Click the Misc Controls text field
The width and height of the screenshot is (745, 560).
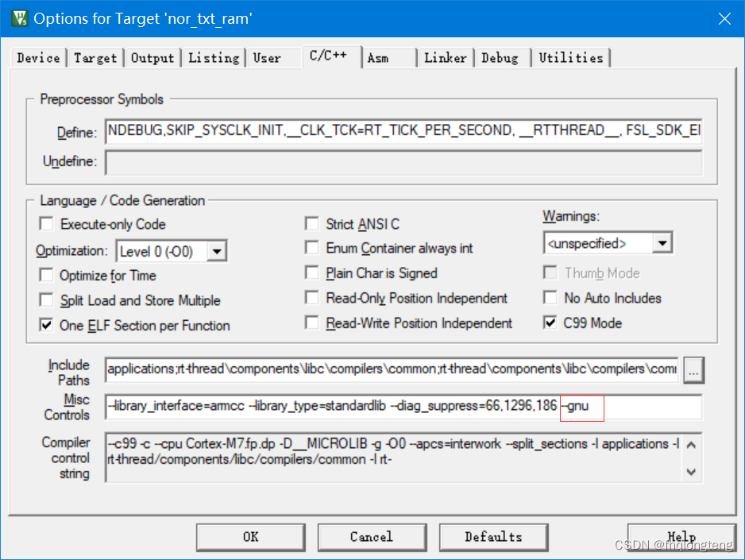click(403, 407)
